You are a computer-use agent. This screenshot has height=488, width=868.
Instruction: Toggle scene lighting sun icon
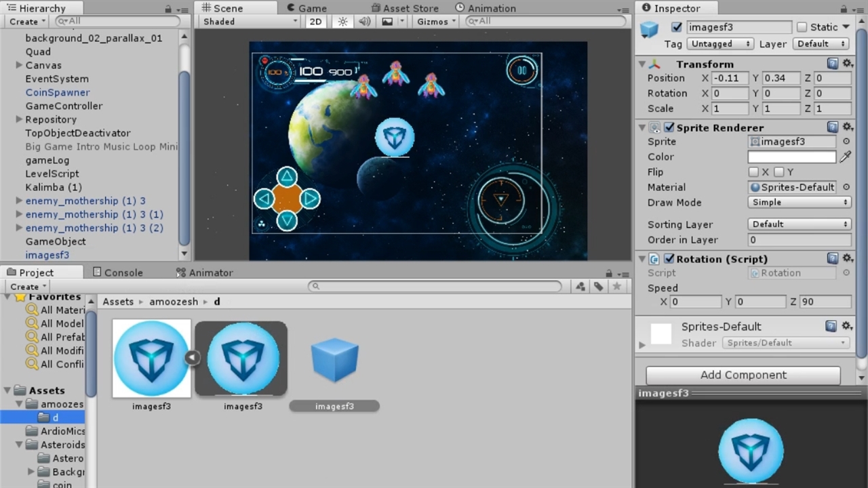click(x=342, y=22)
